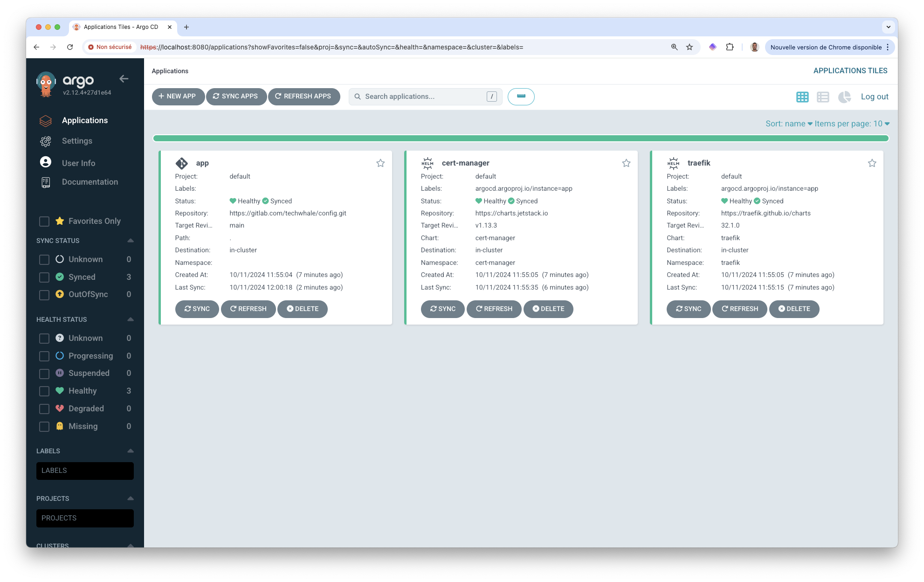Check the Synced sync status filter
The height and width of the screenshot is (582, 924).
click(x=44, y=277)
